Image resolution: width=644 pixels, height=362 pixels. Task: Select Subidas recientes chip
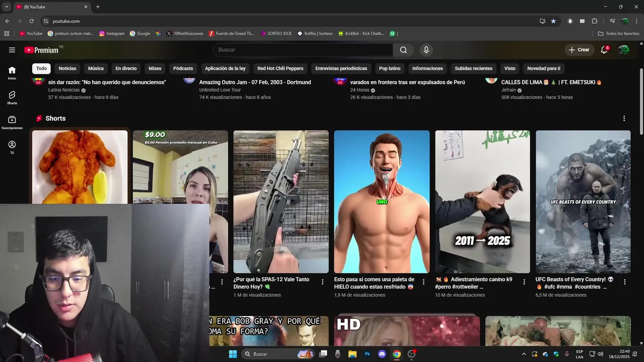click(473, 68)
